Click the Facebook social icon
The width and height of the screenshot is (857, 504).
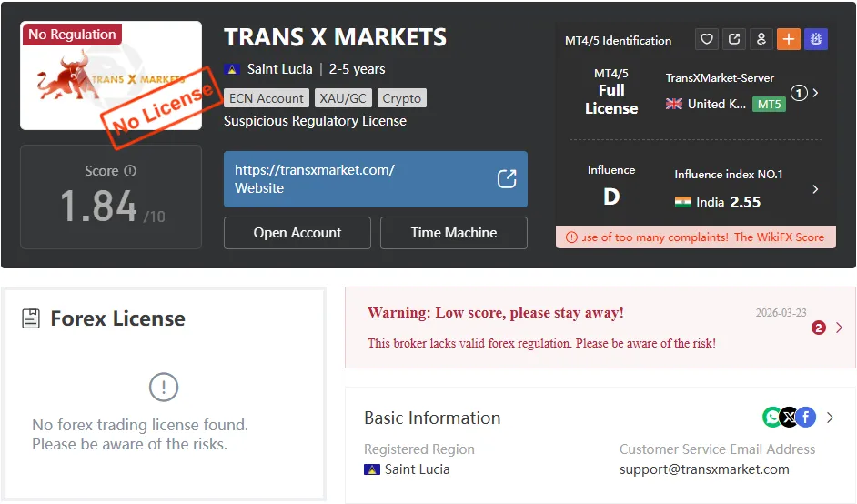[806, 417]
